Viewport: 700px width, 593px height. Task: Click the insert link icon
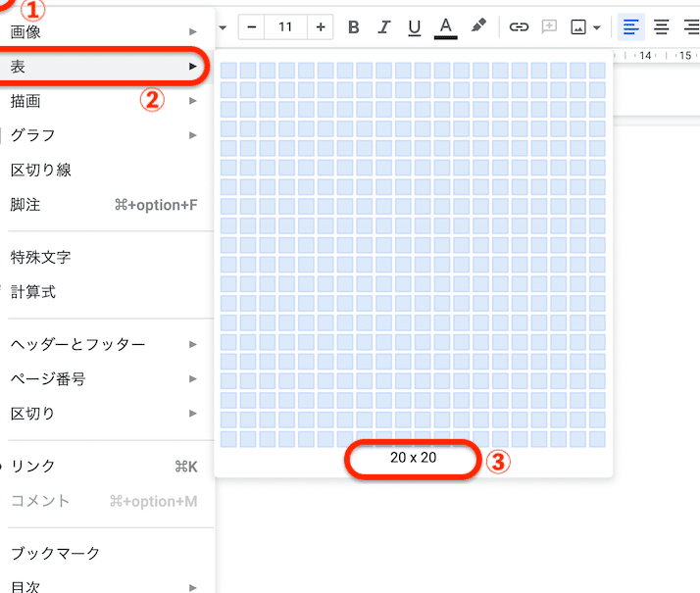coord(519,27)
